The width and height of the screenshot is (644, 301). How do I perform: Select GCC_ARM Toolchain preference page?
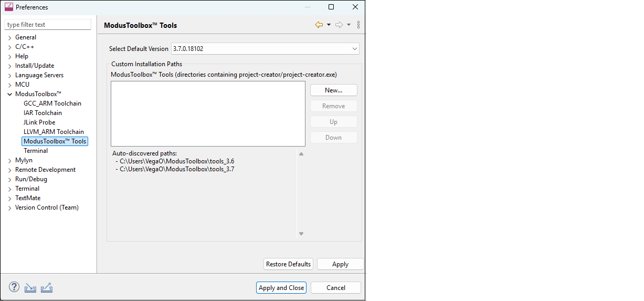click(x=52, y=103)
